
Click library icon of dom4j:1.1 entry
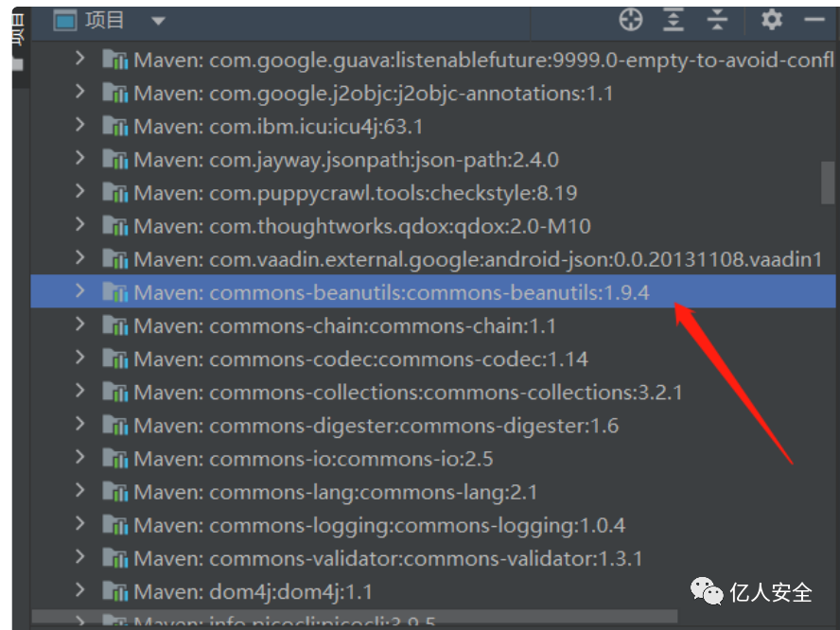click(x=115, y=591)
